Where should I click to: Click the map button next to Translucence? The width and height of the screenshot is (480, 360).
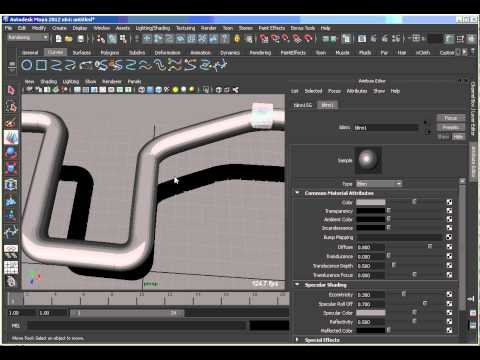tap(449, 256)
